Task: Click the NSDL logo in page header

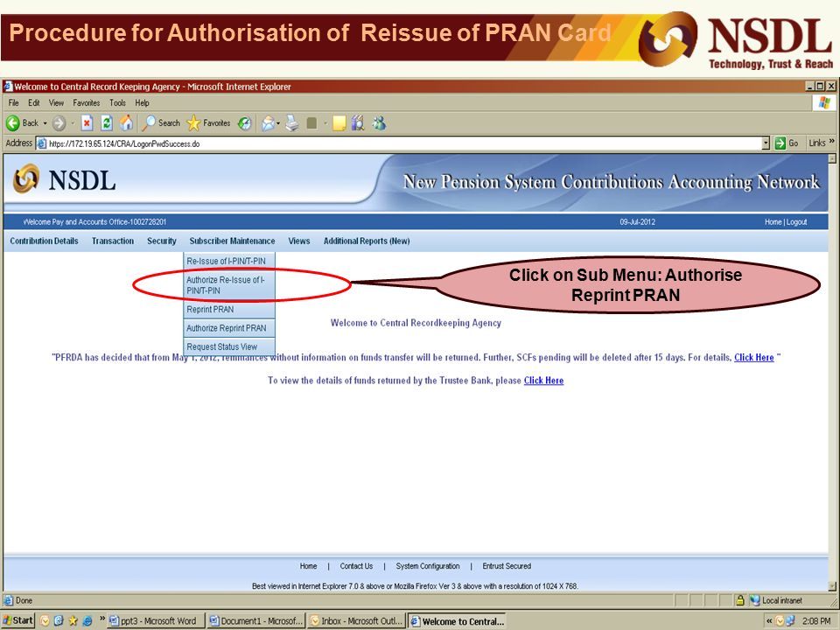Action: [x=64, y=179]
